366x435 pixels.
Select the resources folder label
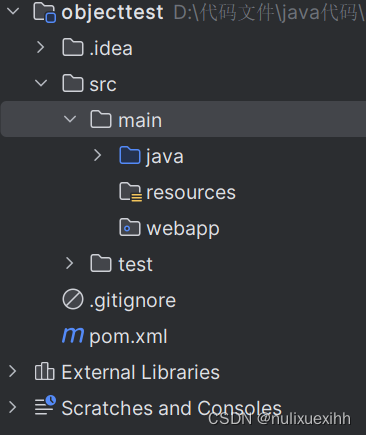tap(191, 192)
